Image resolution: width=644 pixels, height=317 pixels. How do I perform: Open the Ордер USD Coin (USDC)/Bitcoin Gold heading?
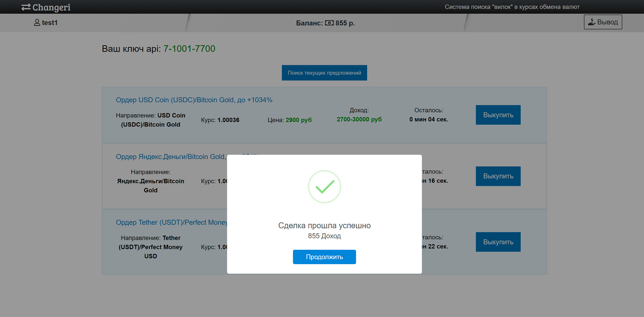[194, 100]
